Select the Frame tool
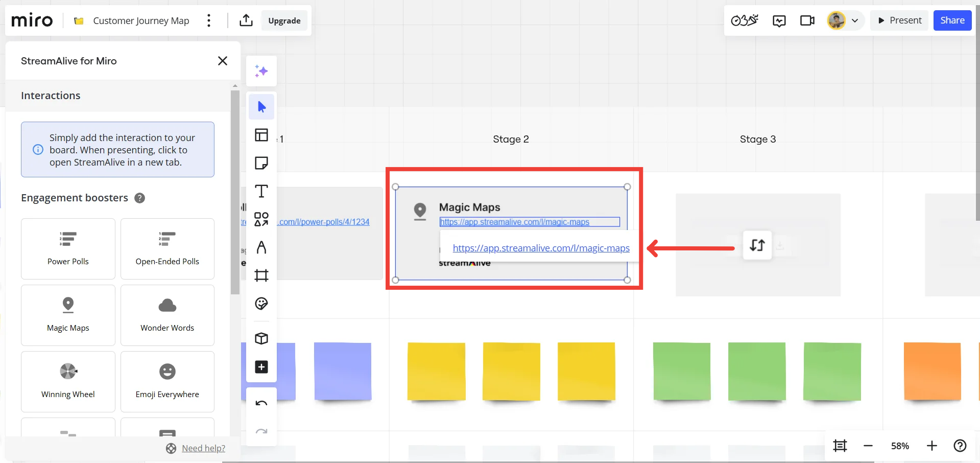 coord(261,275)
